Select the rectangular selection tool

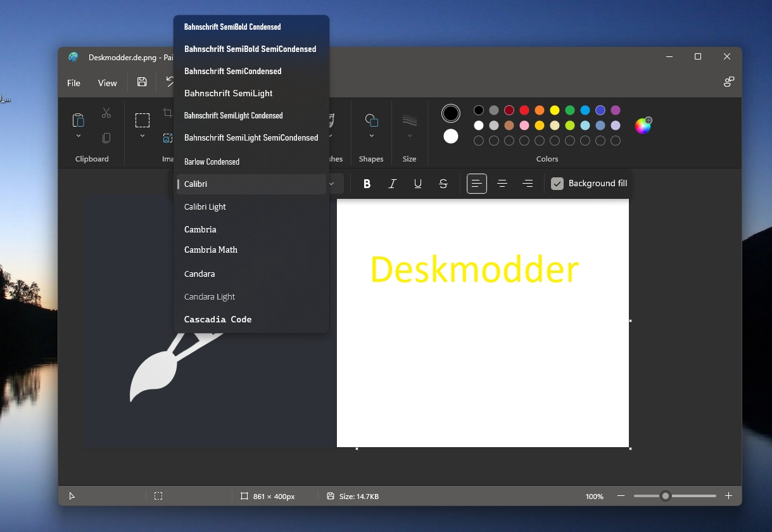click(142, 120)
